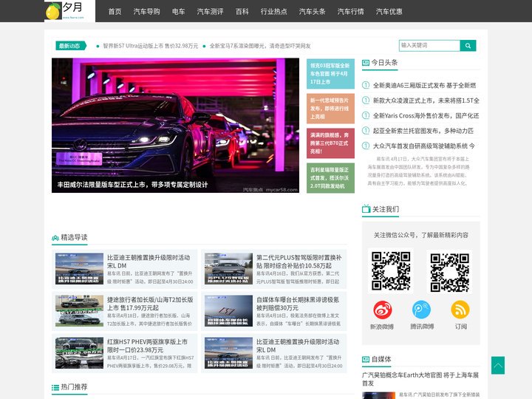Open headline 全新Yaris Cross海外售价发布

[426, 116]
